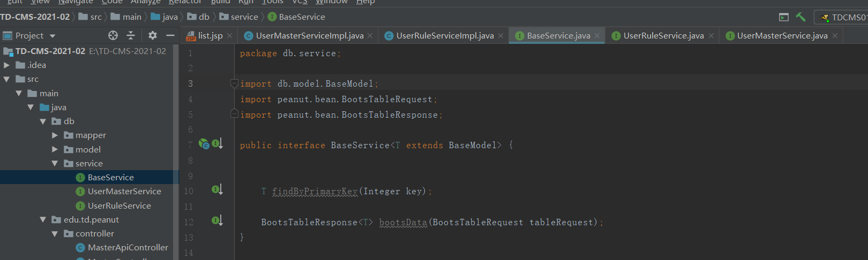Open the Navigate menu
The width and height of the screenshot is (868, 260).
click(x=76, y=2)
